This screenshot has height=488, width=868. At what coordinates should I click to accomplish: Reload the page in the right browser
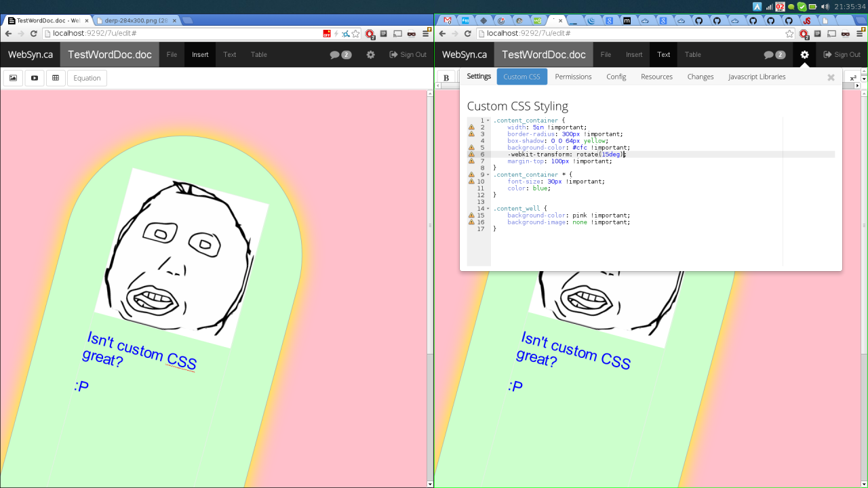[x=467, y=33]
